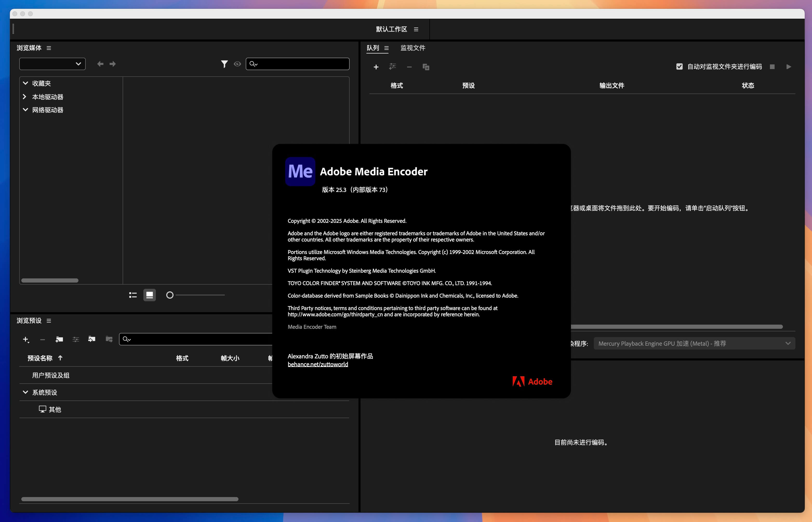812x522 pixels.
Task: Expand the 本地驱动器 tree node
Action: point(25,97)
